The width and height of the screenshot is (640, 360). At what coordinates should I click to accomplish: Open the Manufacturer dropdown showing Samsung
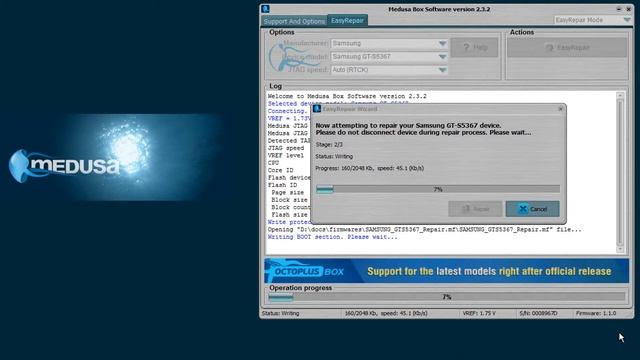(389, 43)
